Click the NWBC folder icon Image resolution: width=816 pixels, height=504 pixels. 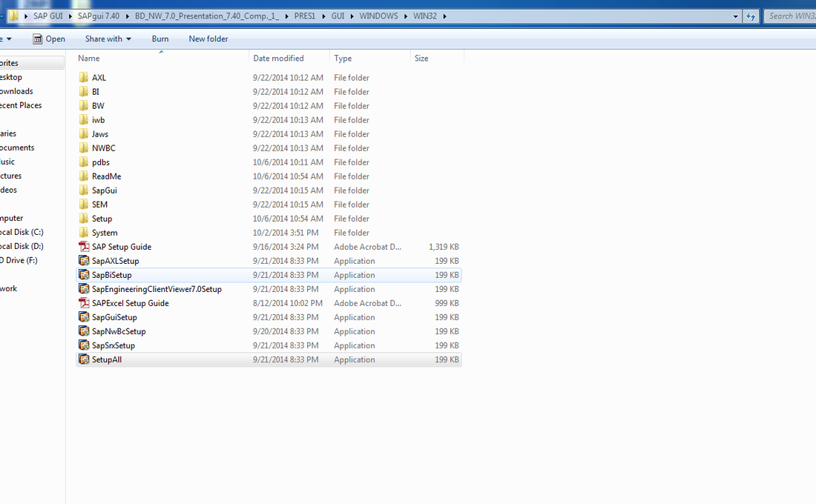pyautogui.click(x=84, y=147)
